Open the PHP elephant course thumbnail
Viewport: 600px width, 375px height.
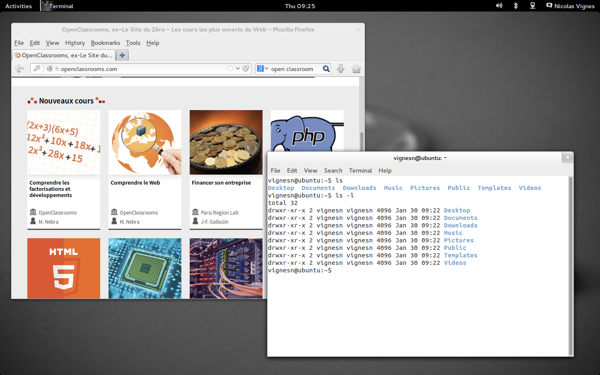307,131
